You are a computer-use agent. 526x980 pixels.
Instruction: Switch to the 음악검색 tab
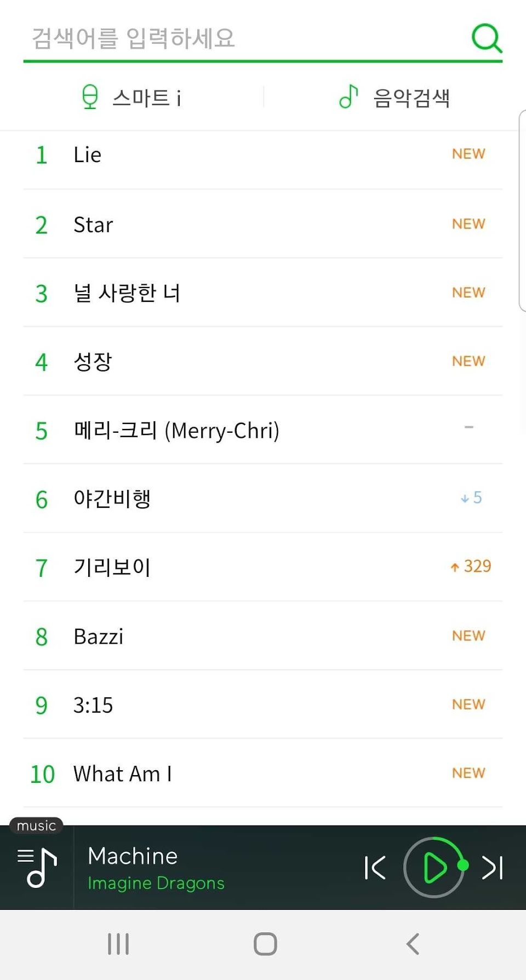click(x=411, y=98)
